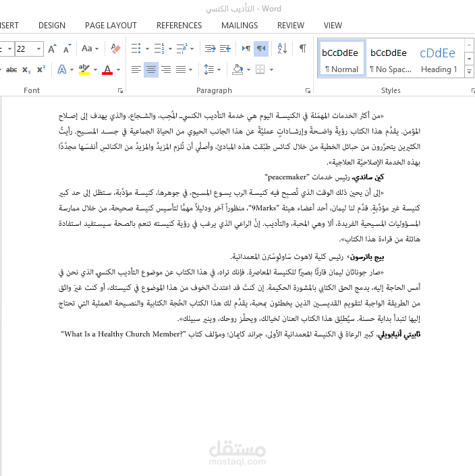
Task: Center the paragraph text
Action: [151, 70]
